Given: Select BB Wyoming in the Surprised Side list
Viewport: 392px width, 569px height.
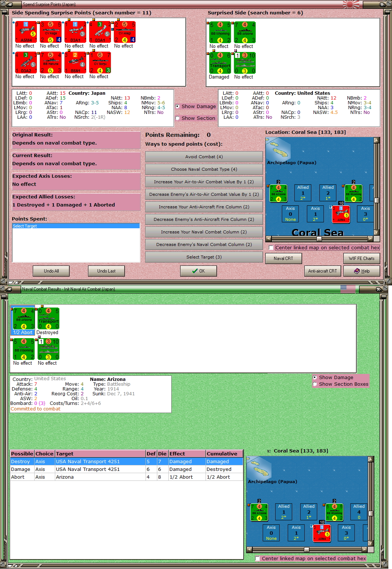Looking at the screenshot, I should click(220, 32).
